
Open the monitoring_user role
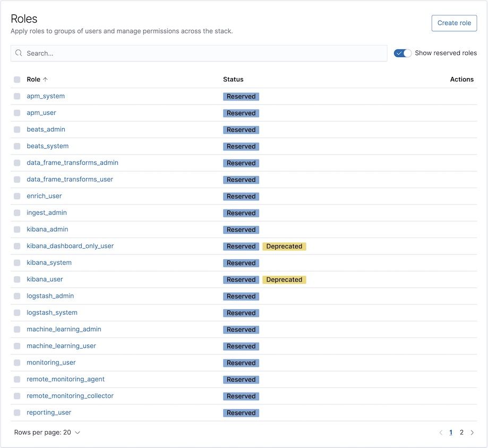(51, 362)
